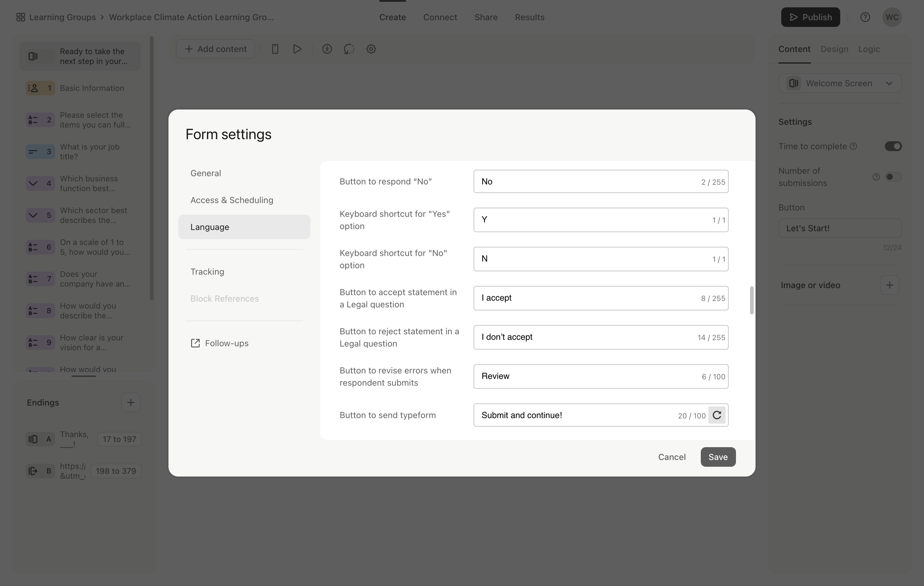The image size is (924, 586).
Task: Click the help question mark icon in header
Action: (x=865, y=17)
